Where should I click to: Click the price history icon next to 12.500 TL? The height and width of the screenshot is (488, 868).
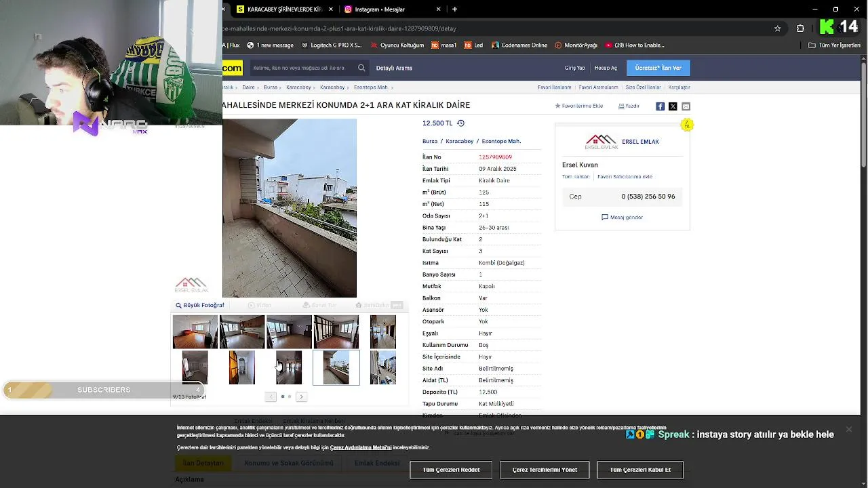click(x=460, y=123)
